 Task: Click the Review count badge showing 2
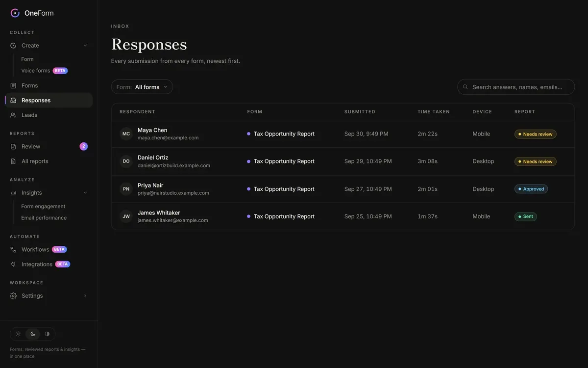point(84,146)
